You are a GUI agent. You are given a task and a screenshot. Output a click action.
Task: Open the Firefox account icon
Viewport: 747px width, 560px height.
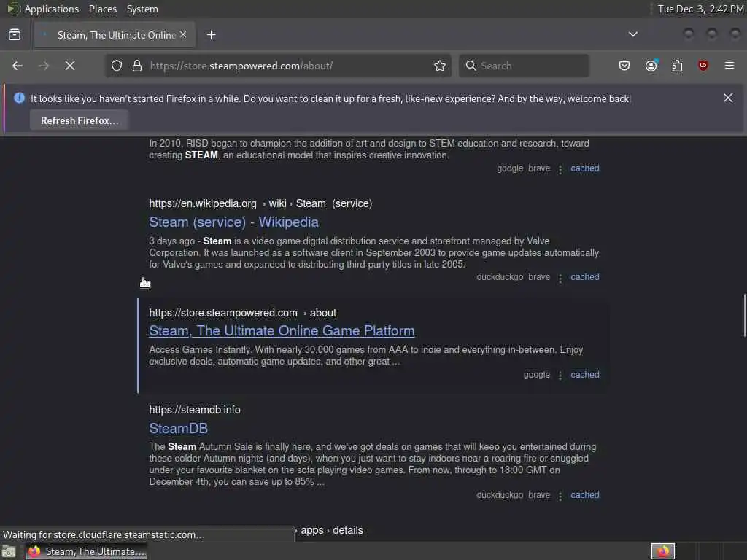651,66
